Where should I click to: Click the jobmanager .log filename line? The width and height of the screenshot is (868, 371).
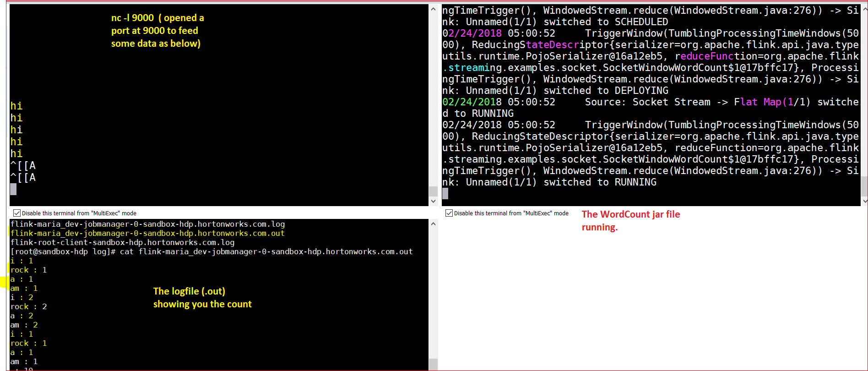147,224
